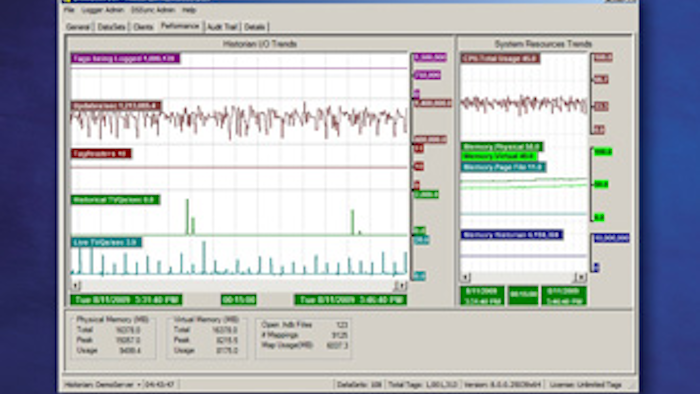This screenshot has width=700, height=394.
Task: Toggle the Updates/sec trend label
Action: coord(116,106)
